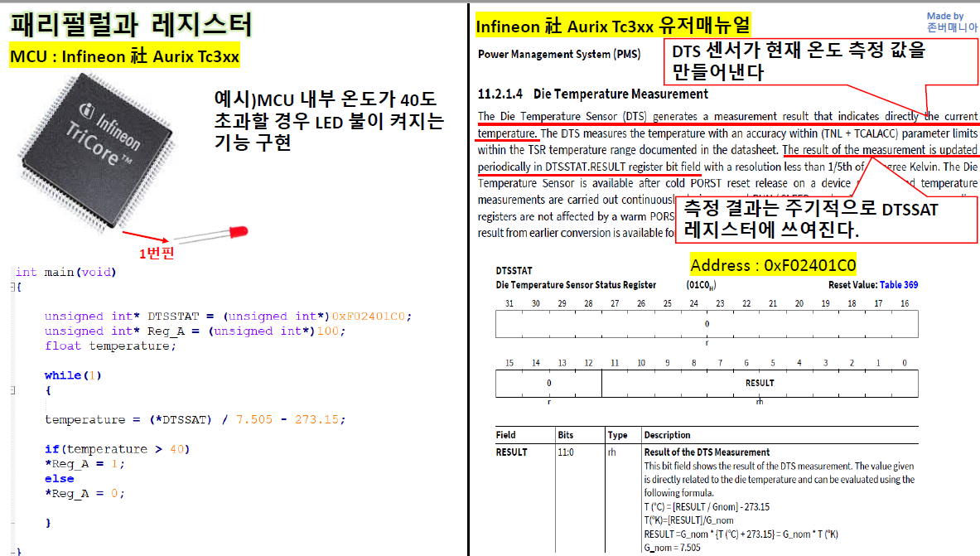This screenshot has height=556, width=980.
Task: Collapse the while loop fold marker
Action: coord(13,390)
